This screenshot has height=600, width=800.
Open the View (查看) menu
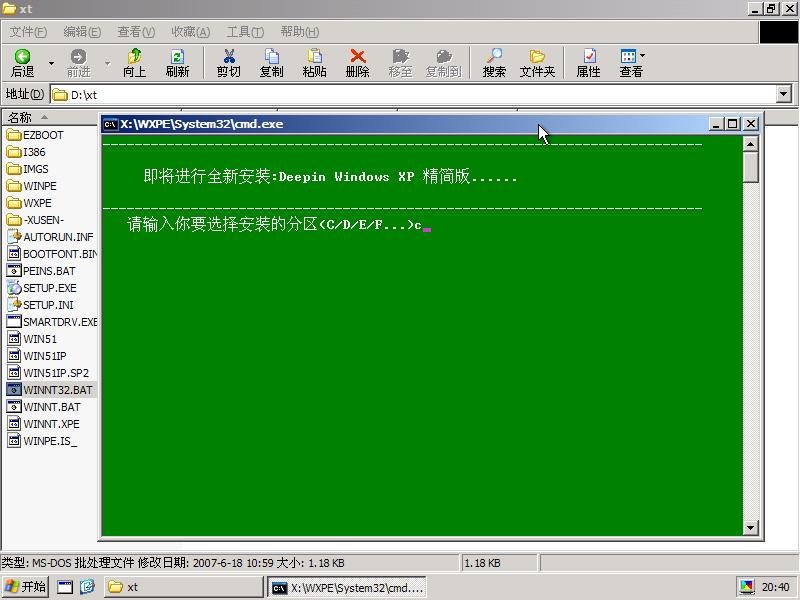point(136,32)
